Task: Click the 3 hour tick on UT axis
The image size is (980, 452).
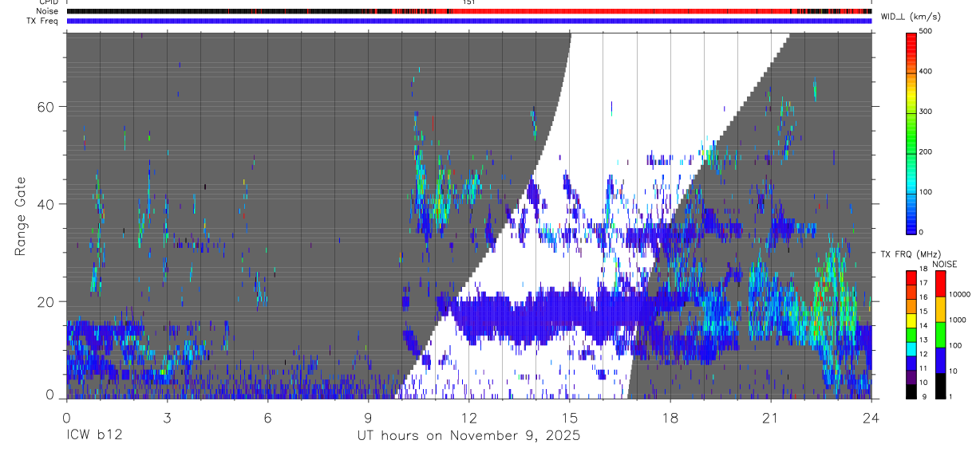Action: (167, 417)
